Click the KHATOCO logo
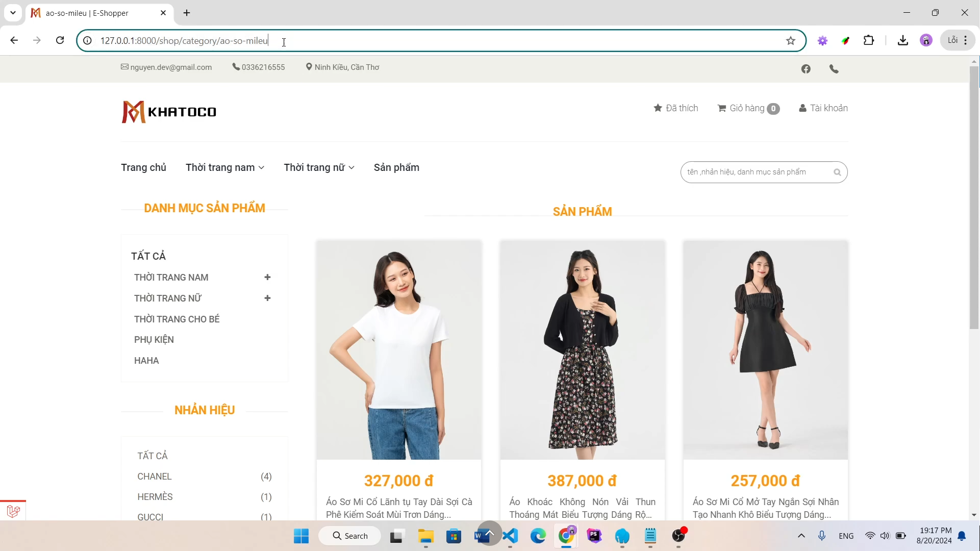The image size is (980, 551). (169, 112)
